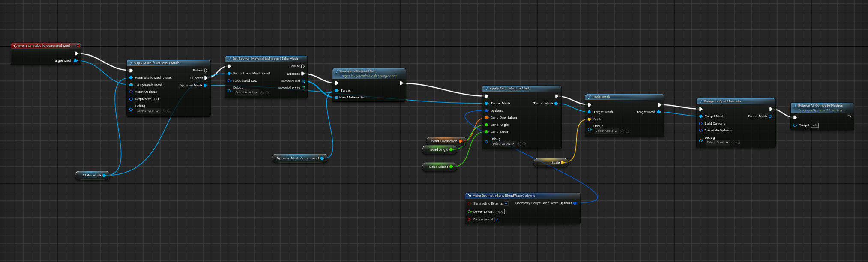Click the green Bend Angle variable pin
The width and height of the screenshot is (868, 262).
tap(451, 149)
